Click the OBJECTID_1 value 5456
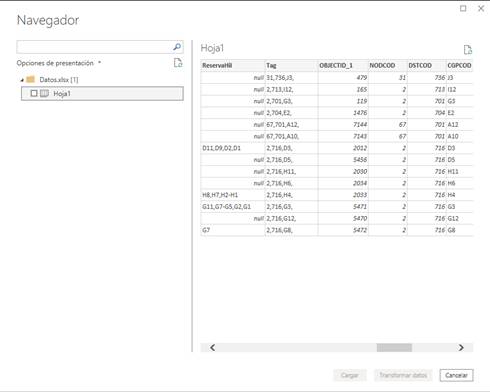The image size is (490, 392). click(x=360, y=160)
